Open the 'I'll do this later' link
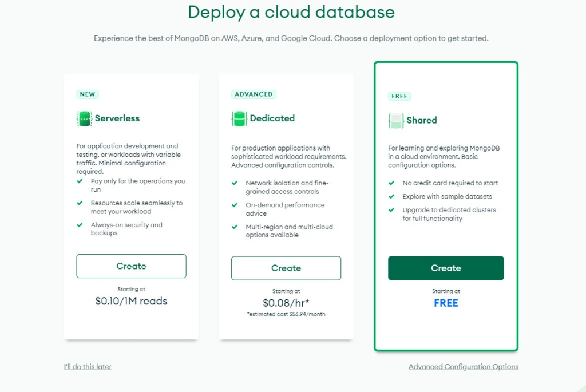This screenshot has height=392, width=586. [88, 366]
